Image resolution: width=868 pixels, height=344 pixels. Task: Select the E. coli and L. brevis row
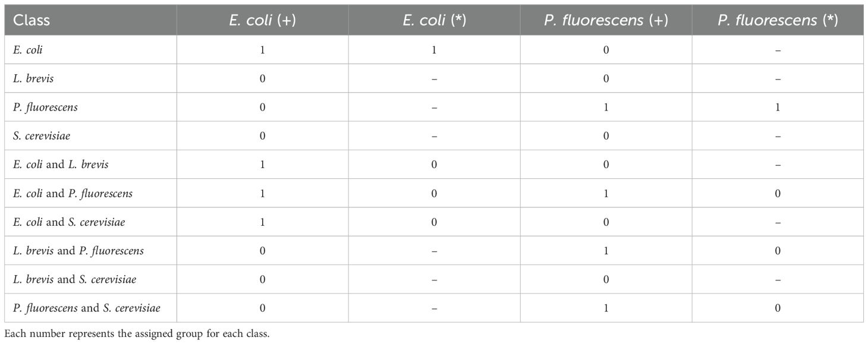coord(434,165)
